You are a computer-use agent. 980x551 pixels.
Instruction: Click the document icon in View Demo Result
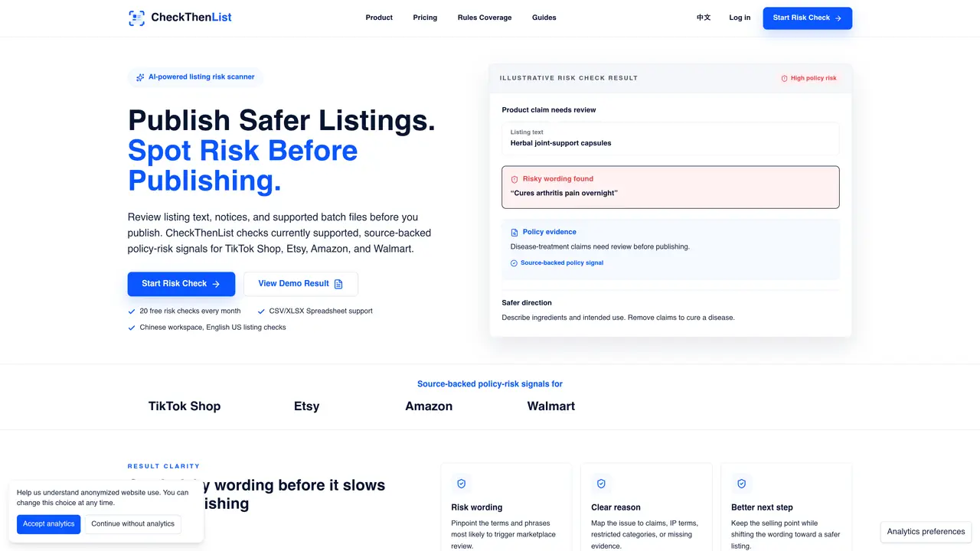tap(338, 284)
